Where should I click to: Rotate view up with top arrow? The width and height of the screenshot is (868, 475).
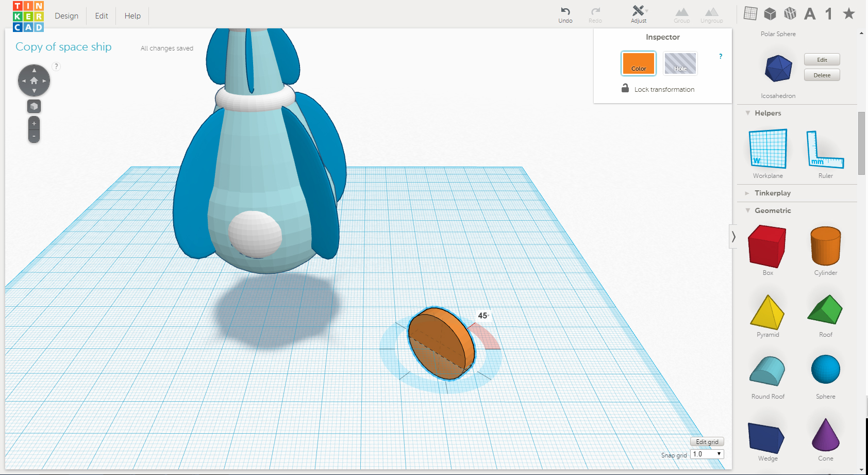34,70
